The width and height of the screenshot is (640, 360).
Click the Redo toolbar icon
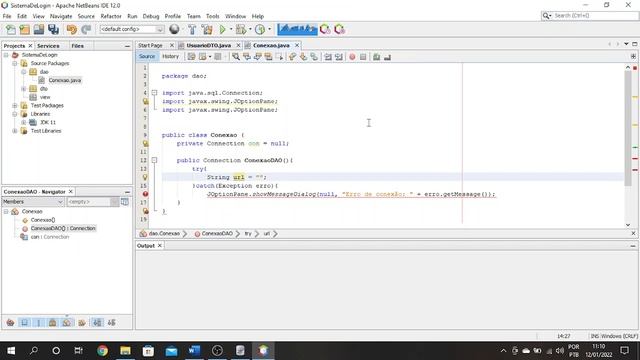pos(86,29)
